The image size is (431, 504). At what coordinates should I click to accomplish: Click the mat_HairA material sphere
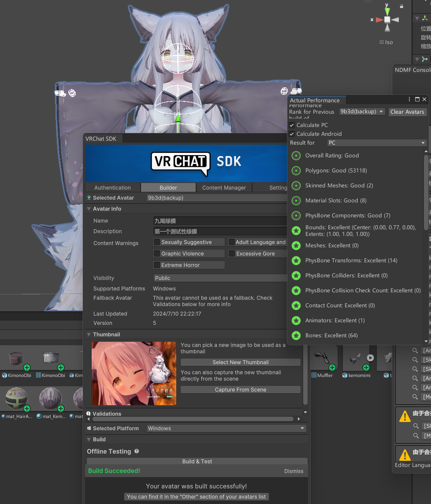coord(16,398)
